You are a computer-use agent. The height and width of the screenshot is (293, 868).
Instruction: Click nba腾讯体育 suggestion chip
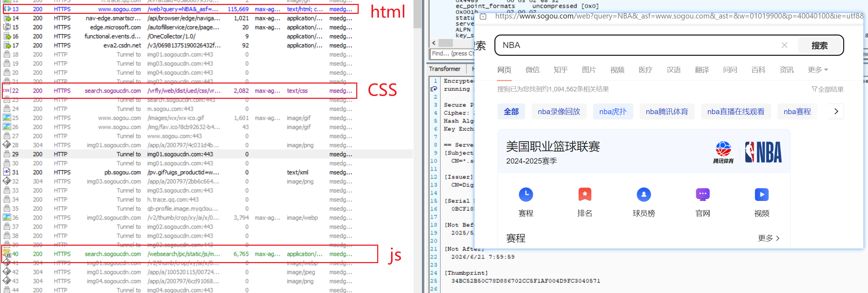(x=667, y=112)
